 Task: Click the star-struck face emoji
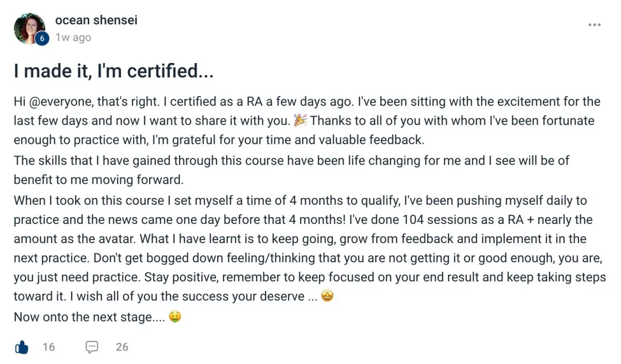tap(327, 297)
